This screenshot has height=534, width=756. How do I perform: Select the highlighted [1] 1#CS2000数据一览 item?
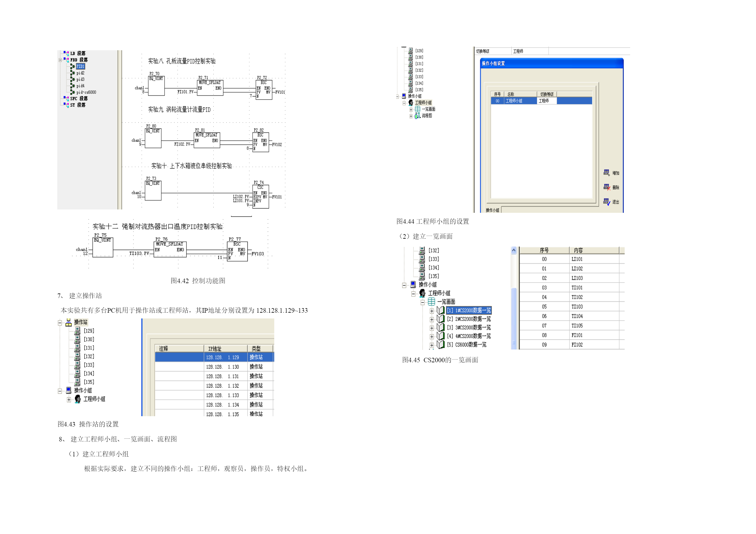(x=469, y=310)
